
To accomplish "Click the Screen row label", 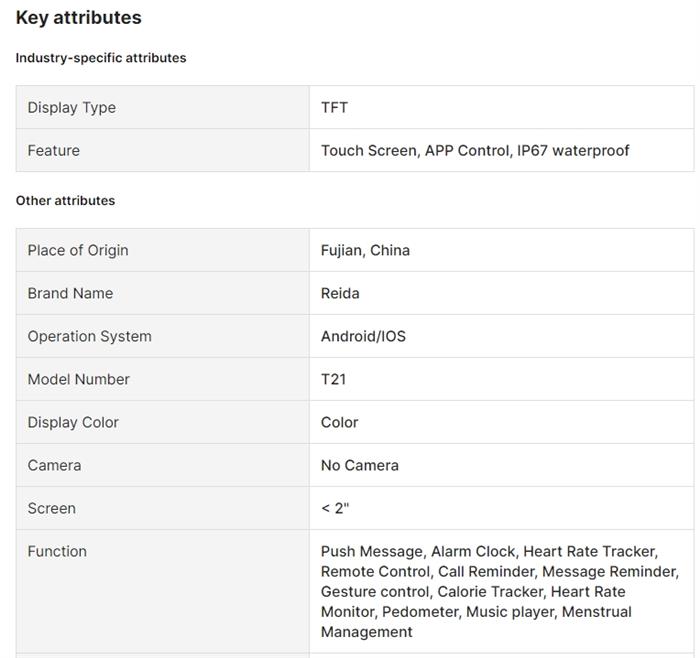I will (x=52, y=509).
